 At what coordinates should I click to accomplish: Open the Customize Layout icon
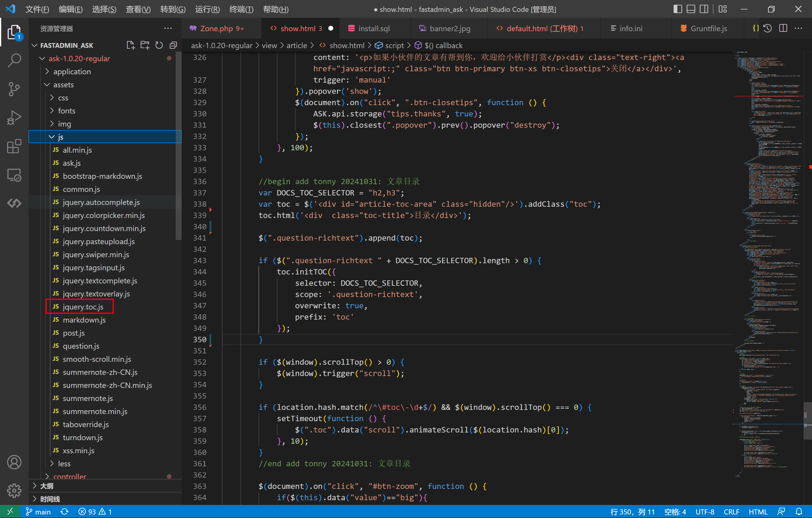pos(723,9)
